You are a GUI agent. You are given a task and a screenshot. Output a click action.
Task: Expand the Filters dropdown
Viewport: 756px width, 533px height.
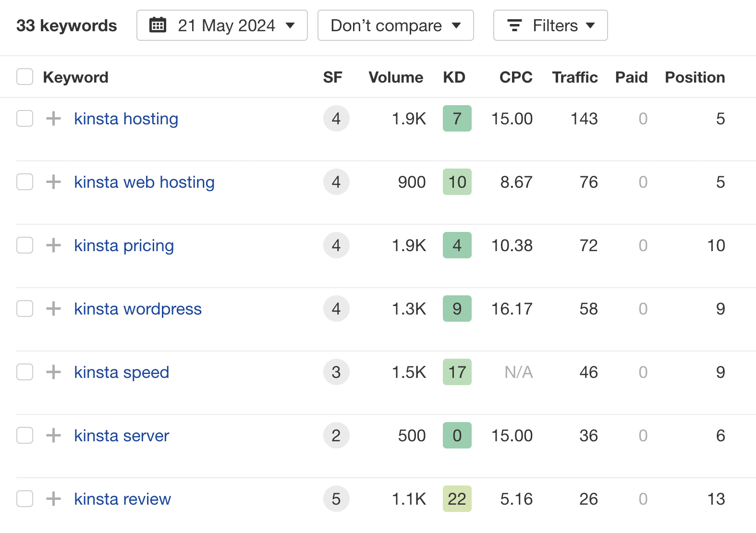pos(550,25)
